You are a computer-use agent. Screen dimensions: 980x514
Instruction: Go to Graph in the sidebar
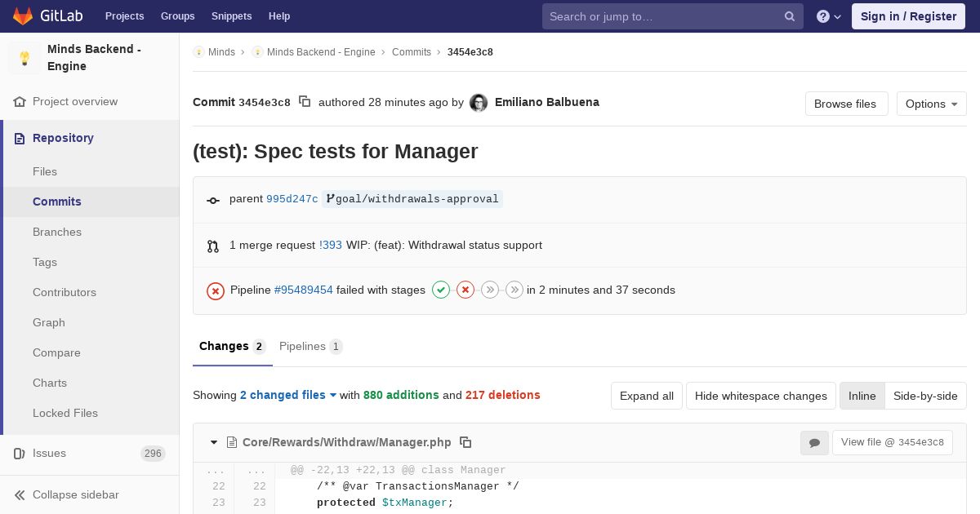pyautogui.click(x=91, y=322)
